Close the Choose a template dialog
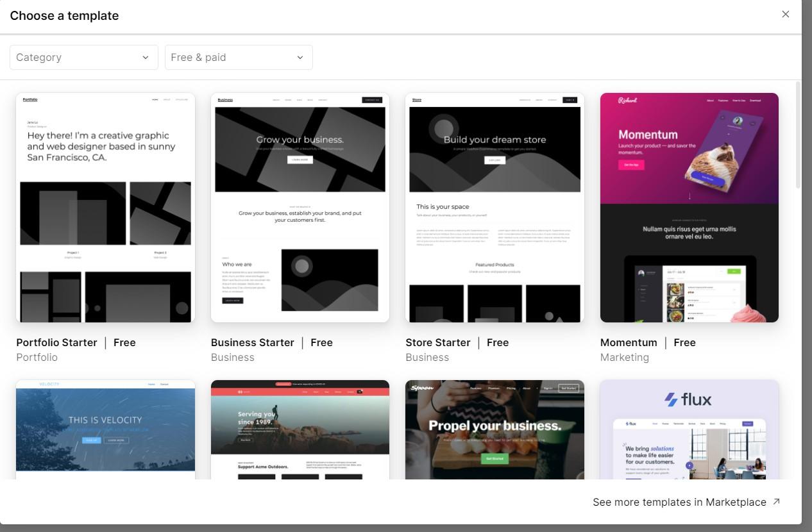Screen dimensions: 812x532 coord(785,14)
